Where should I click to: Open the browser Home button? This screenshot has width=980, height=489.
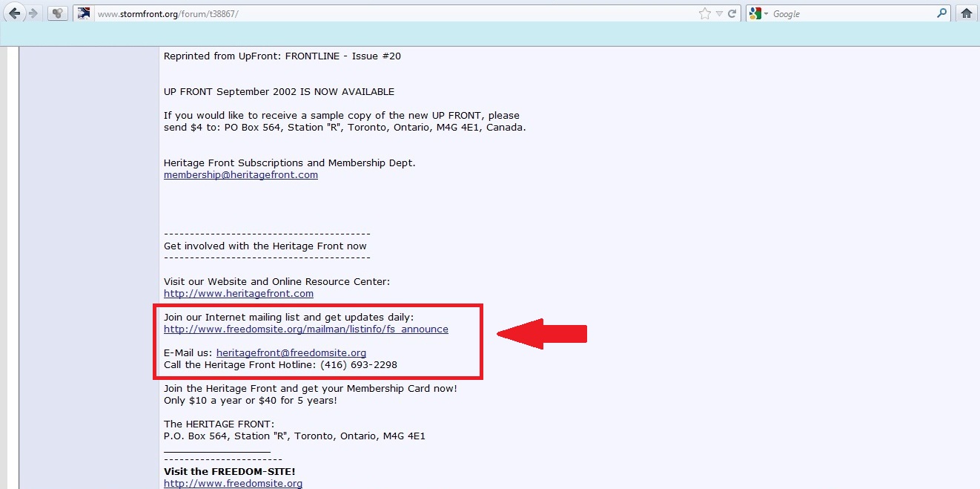(x=966, y=13)
